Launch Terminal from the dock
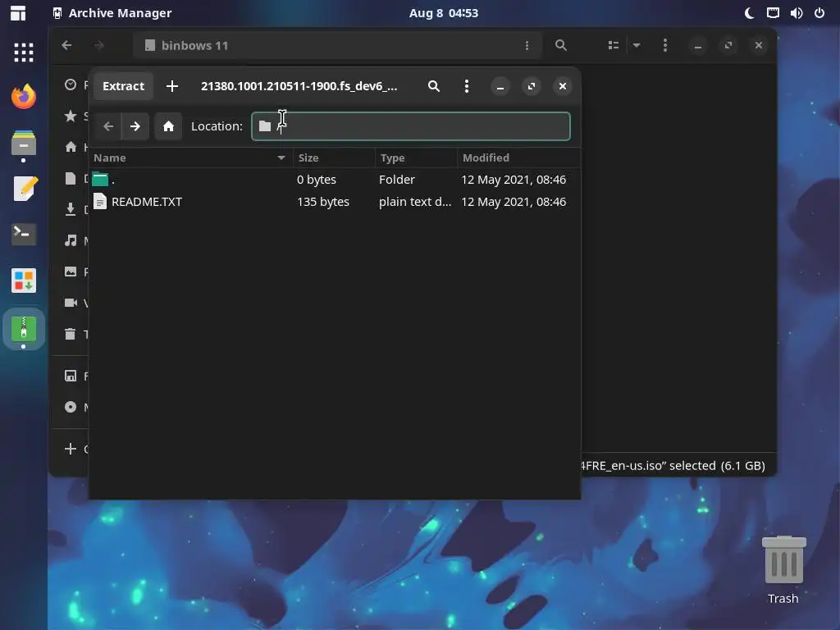840x630 pixels. point(24,234)
